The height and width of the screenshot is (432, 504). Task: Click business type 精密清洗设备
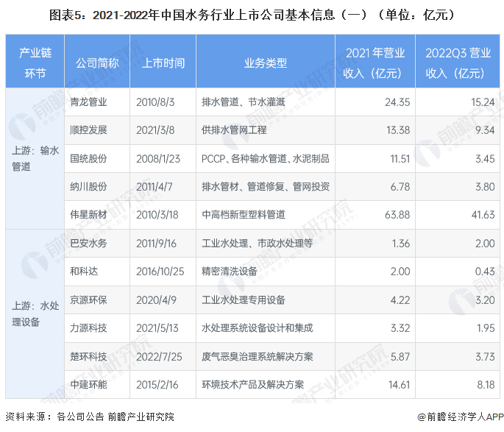tap(229, 272)
